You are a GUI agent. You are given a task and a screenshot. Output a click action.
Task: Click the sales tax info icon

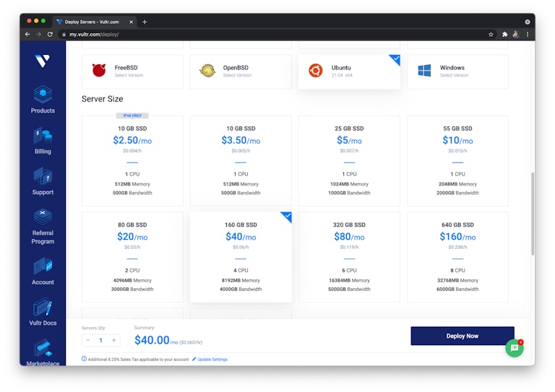[85, 359]
